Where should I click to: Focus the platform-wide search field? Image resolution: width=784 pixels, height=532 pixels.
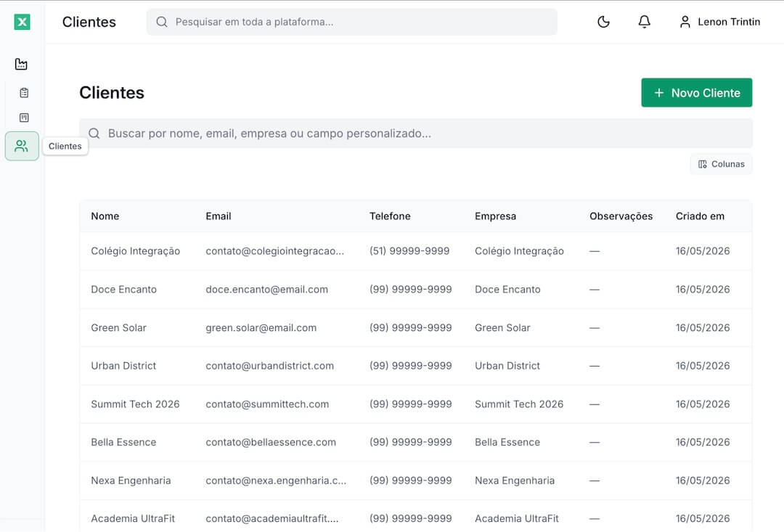click(x=352, y=22)
